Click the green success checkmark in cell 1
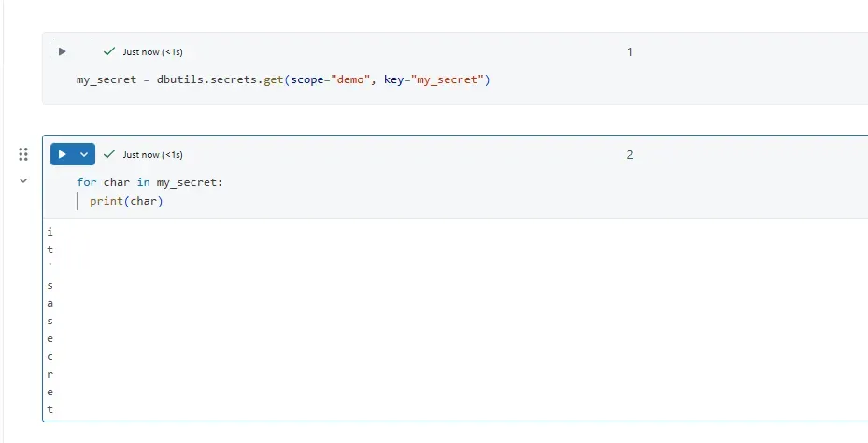868x443 pixels. pos(110,52)
